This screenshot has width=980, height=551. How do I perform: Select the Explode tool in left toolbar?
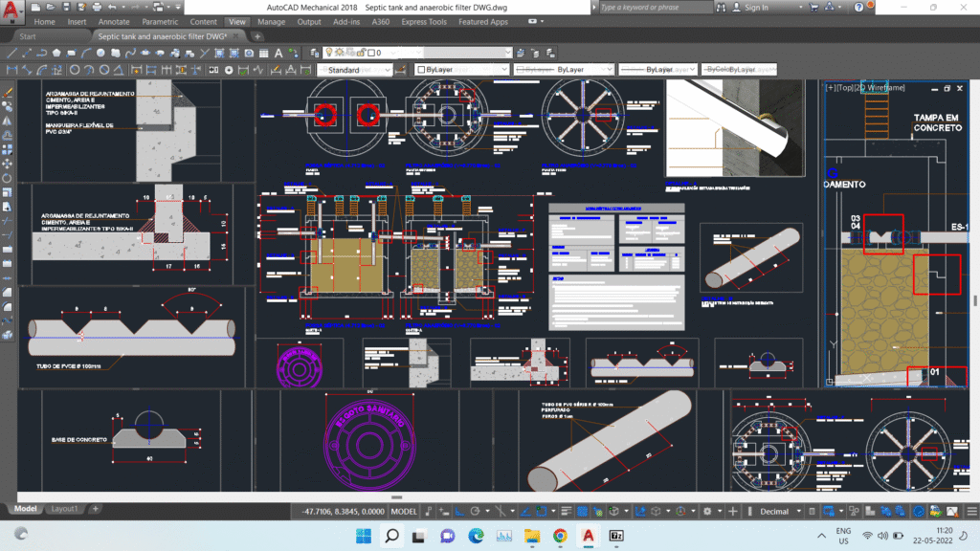[x=8, y=335]
